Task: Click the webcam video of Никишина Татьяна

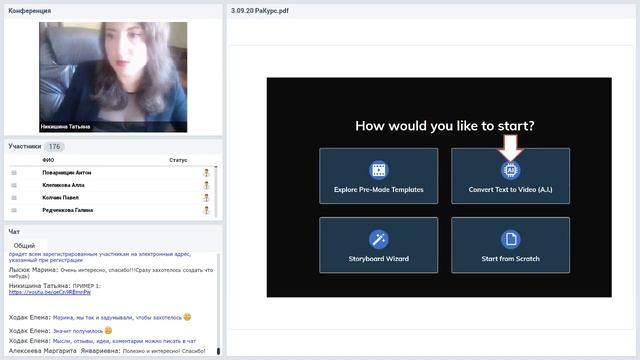Action: (x=113, y=77)
